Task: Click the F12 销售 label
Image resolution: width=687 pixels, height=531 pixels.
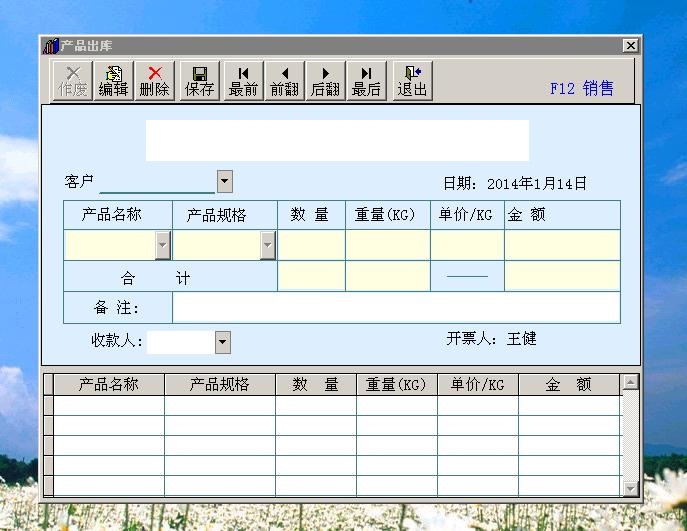Action: pos(582,88)
